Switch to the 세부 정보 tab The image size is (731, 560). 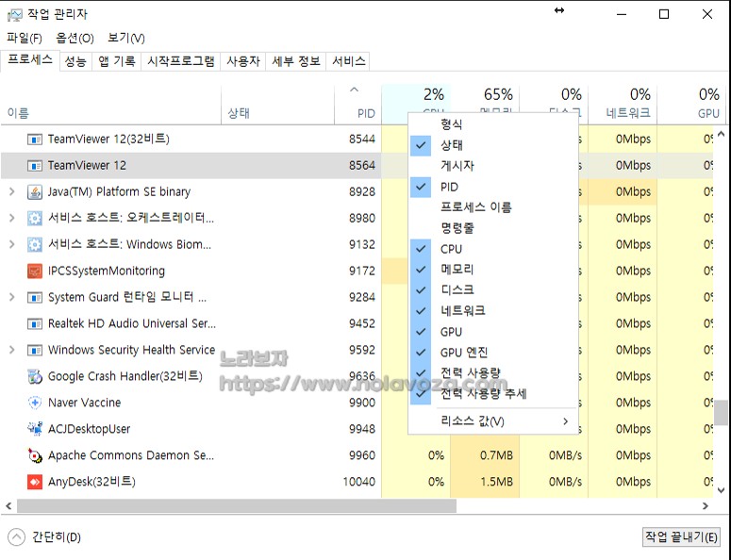click(x=296, y=61)
